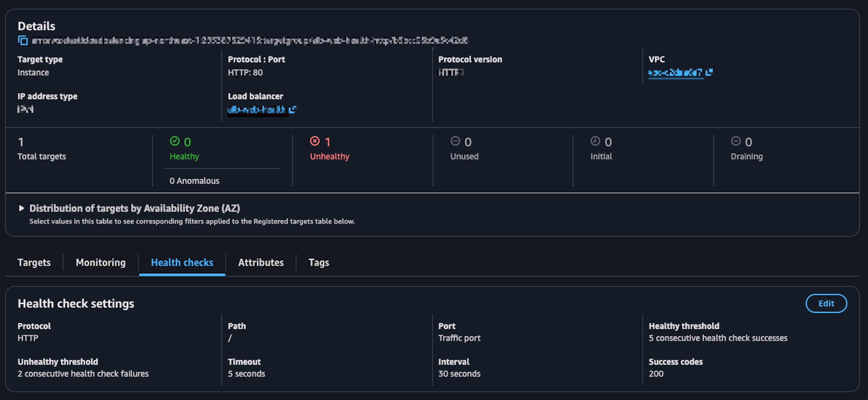Switch to the Targets tab
The image size is (868, 400).
pyautogui.click(x=34, y=262)
